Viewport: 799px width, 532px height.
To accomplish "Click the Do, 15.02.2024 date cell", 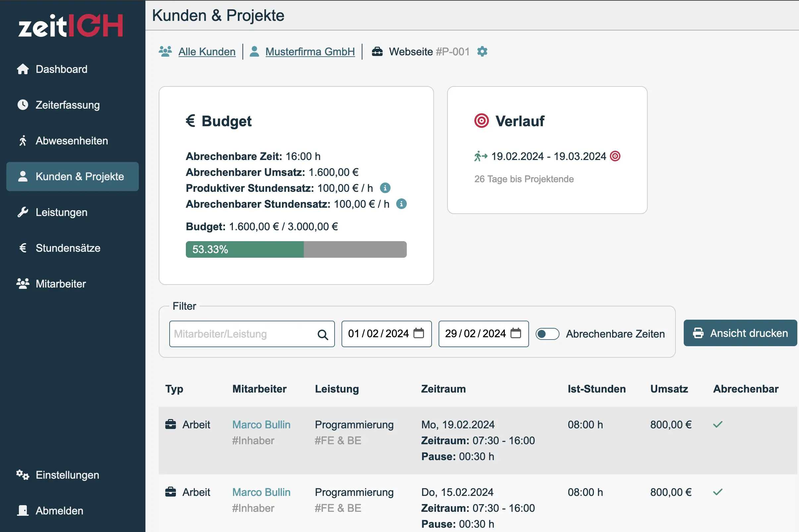I will 457,492.
